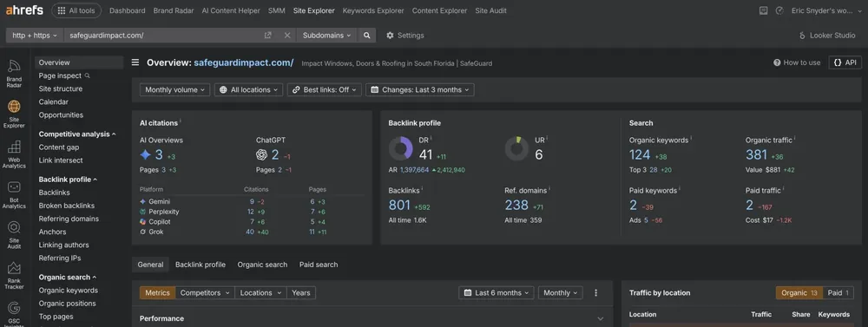
Task: Open Dashboard in top navigation
Action: pos(128,10)
